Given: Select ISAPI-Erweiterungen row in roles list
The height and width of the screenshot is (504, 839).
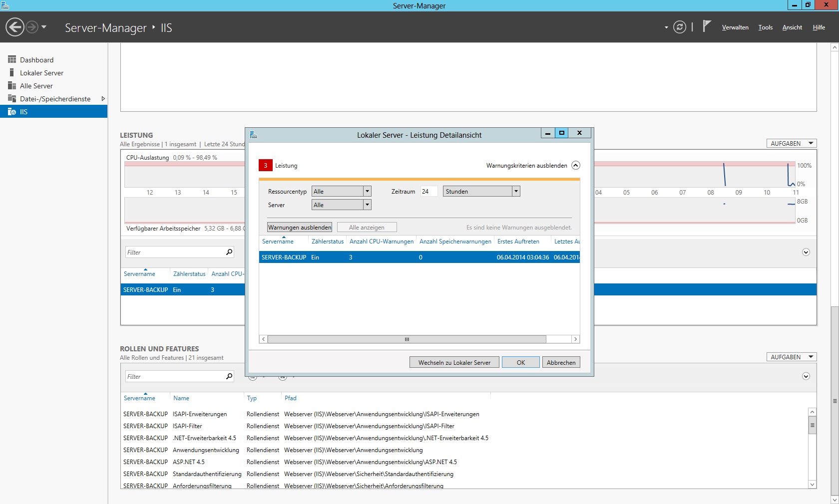Looking at the screenshot, I should tap(464, 414).
